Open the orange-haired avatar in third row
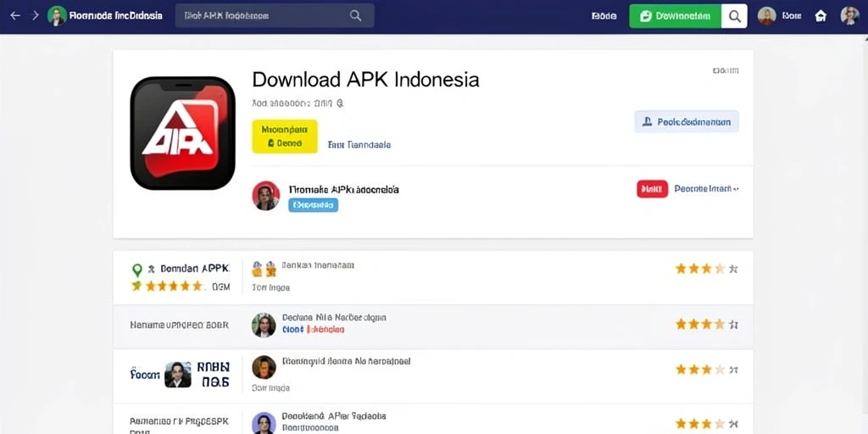The height and width of the screenshot is (434, 868). click(264, 367)
